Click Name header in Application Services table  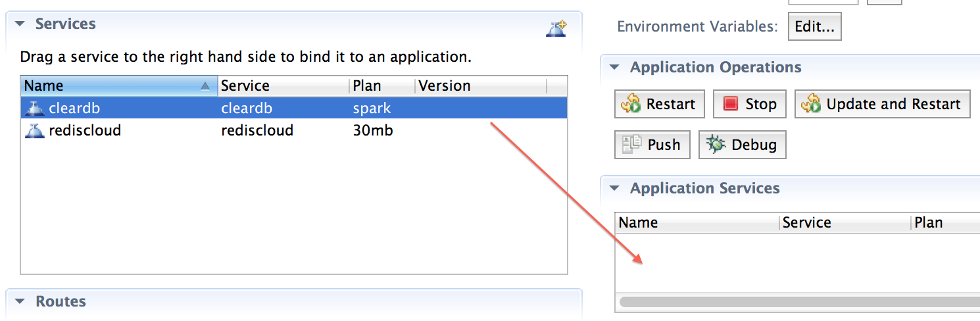coord(697,222)
